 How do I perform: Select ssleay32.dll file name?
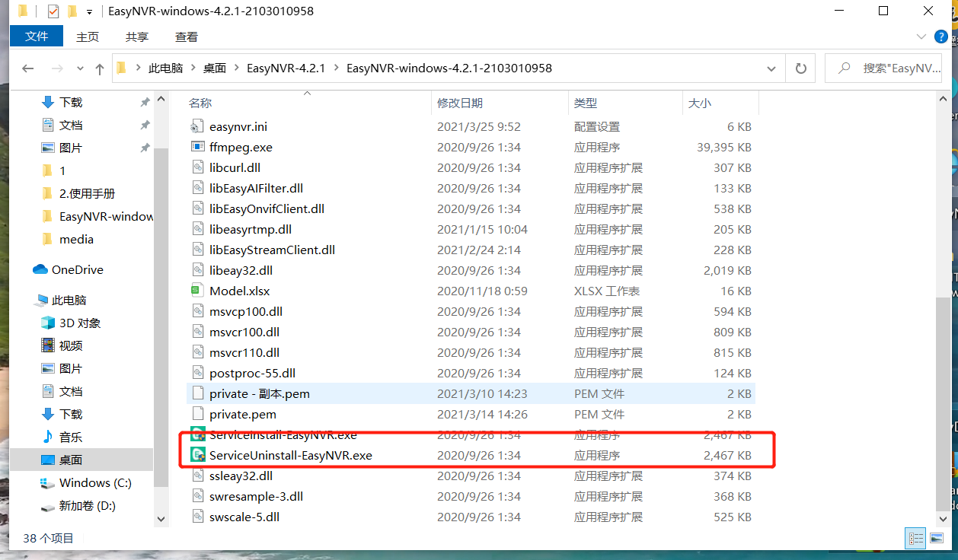[x=241, y=476]
